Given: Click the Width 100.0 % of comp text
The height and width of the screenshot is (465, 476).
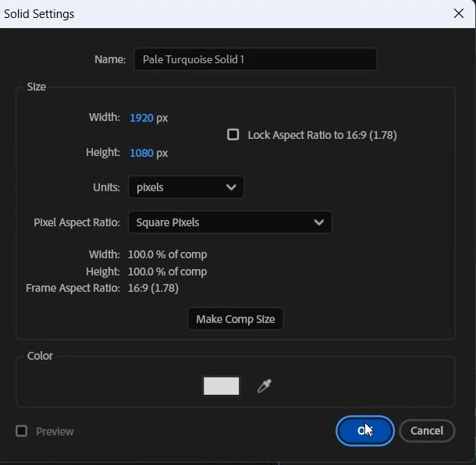Looking at the screenshot, I should pyautogui.click(x=167, y=254).
